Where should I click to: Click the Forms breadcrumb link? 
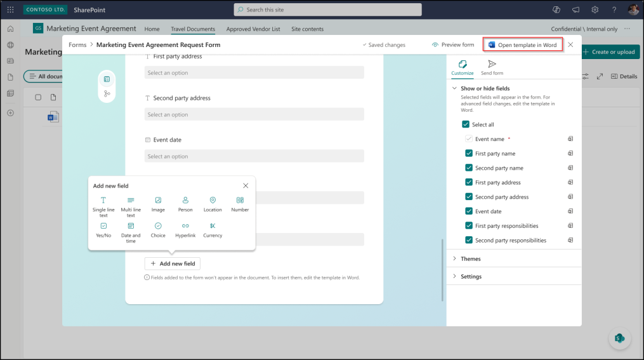pyautogui.click(x=77, y=45)
